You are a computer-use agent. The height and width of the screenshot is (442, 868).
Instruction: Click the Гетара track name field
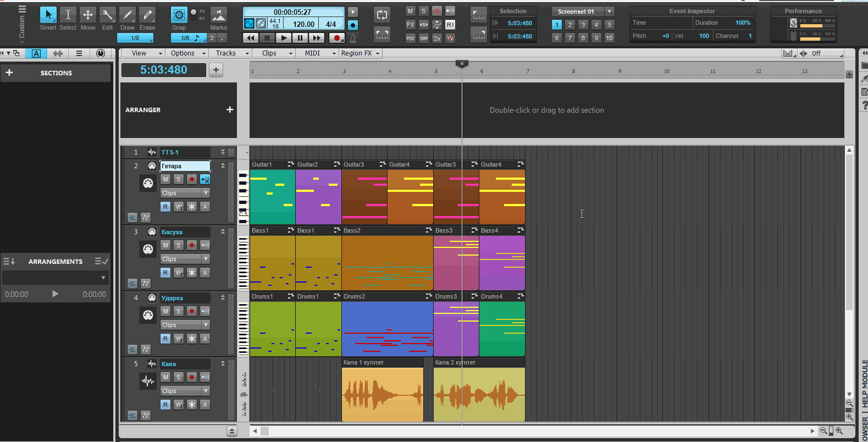(x=185, y=166)
